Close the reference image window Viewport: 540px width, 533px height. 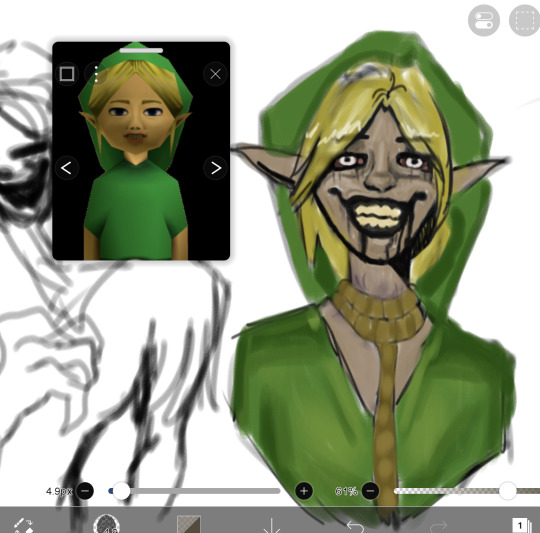[215, 74]
